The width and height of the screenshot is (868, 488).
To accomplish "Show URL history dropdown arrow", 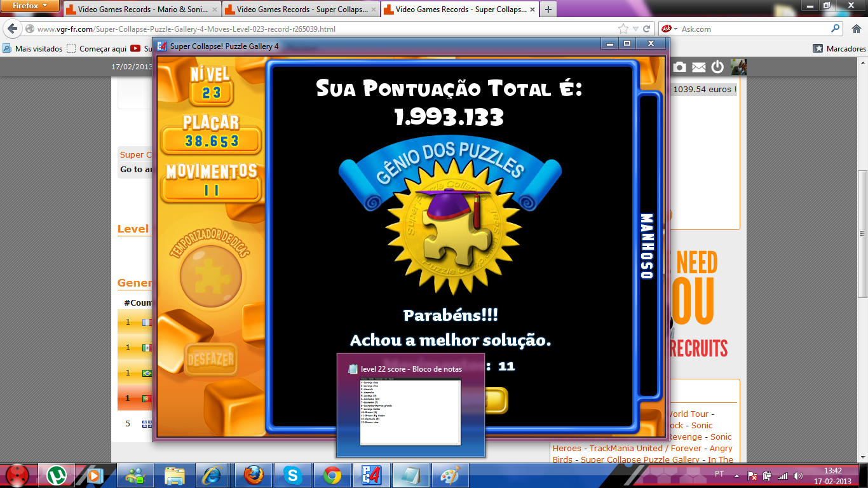I will 635,29.
